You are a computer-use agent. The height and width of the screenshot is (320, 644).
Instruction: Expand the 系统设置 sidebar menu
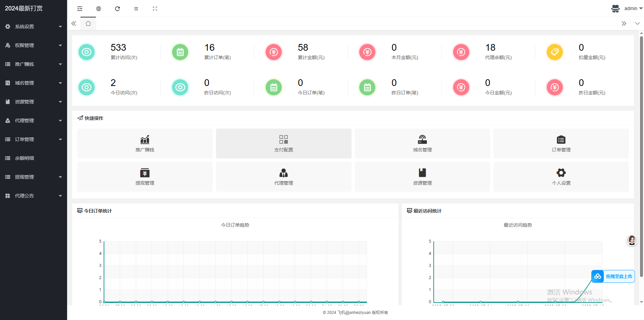pyautogui.click(x=34, y=27)
